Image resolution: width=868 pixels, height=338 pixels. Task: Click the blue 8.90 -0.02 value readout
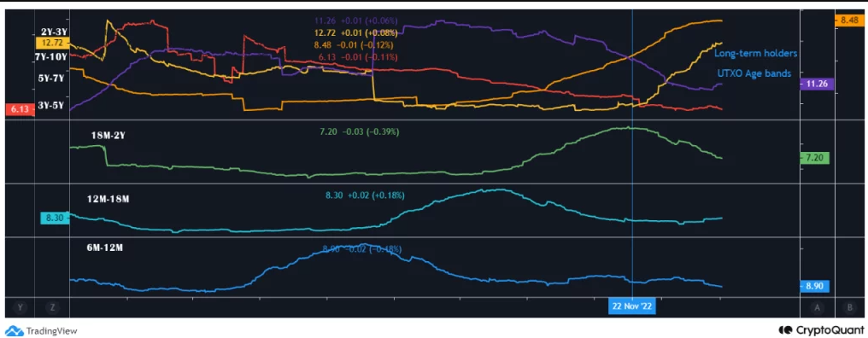[x=362, y=249]
